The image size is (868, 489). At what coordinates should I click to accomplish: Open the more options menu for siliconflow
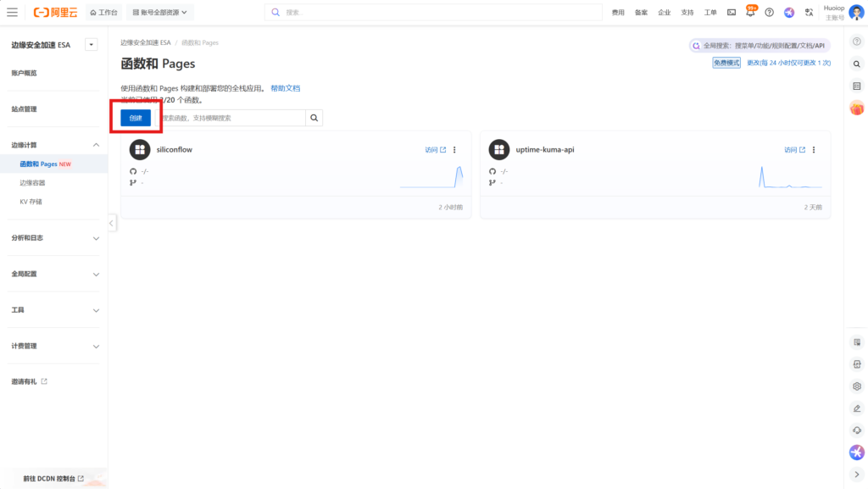pos(455,150)
